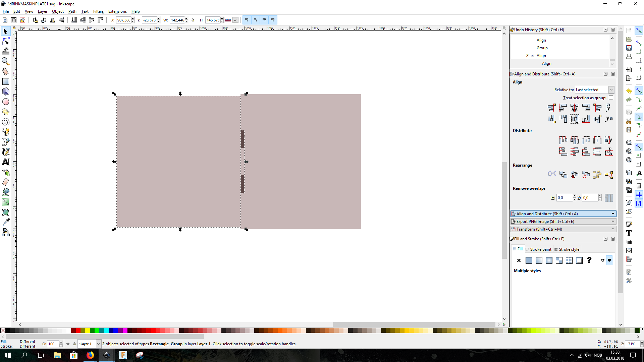Select the Zoom tool in toolbox
The height and width of the screenshot is (362, 644).
pos(6,61)
